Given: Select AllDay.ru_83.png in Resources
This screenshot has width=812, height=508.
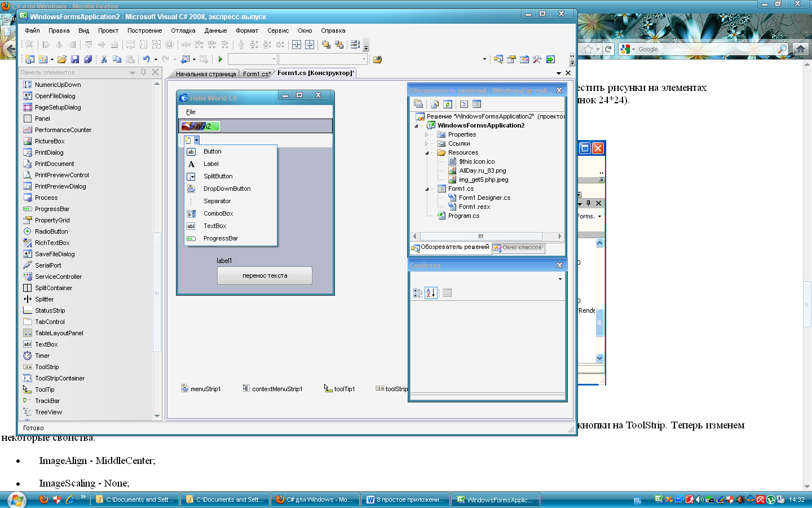Looking at the screenshot, I should (482, 170).
